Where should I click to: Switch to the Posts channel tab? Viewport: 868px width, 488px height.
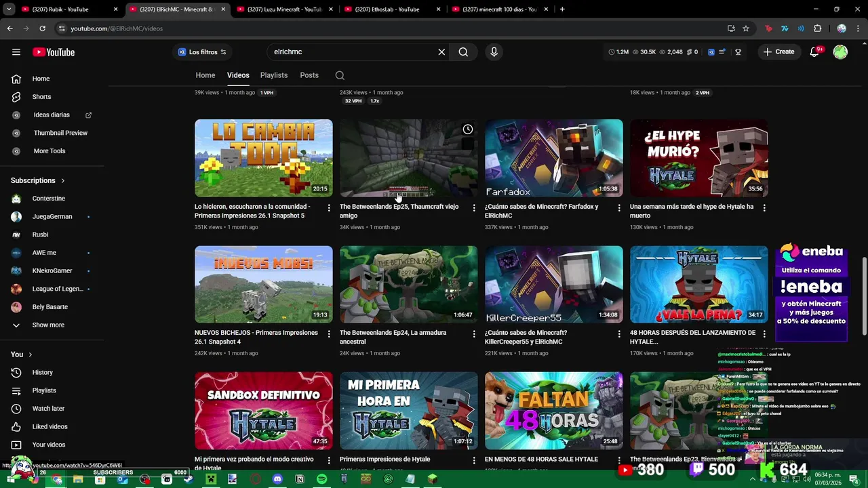[x=309, y=75]
